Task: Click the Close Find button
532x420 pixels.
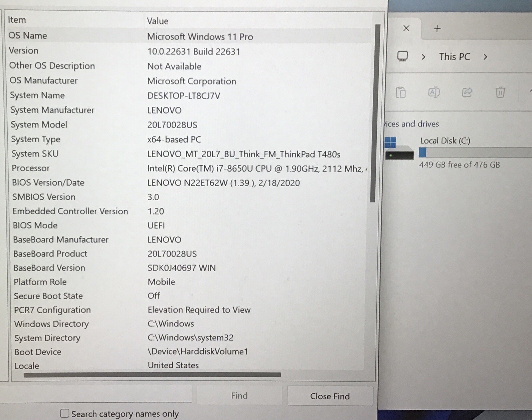Action: pyautogui.click(x=330, y=396)
